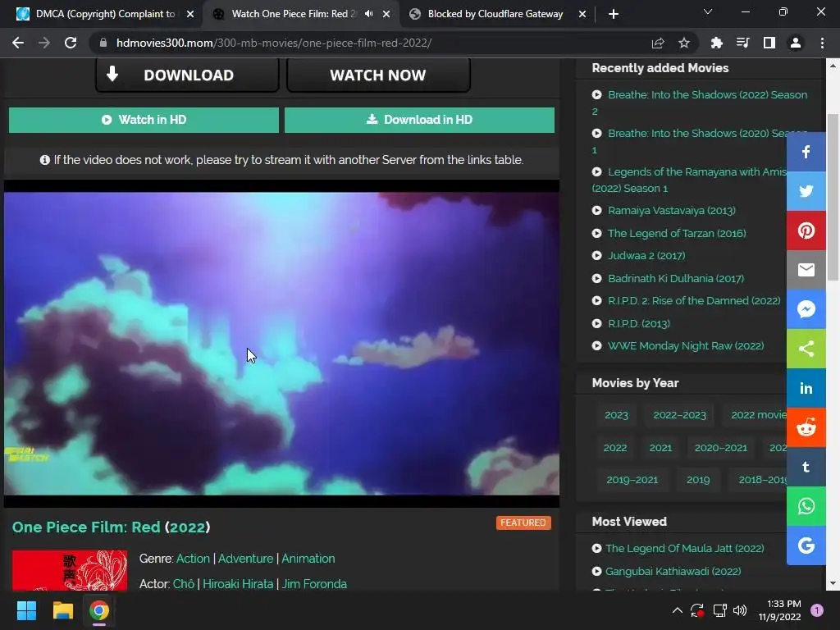
Task: Open Windows Start menu
Action: 26,610
